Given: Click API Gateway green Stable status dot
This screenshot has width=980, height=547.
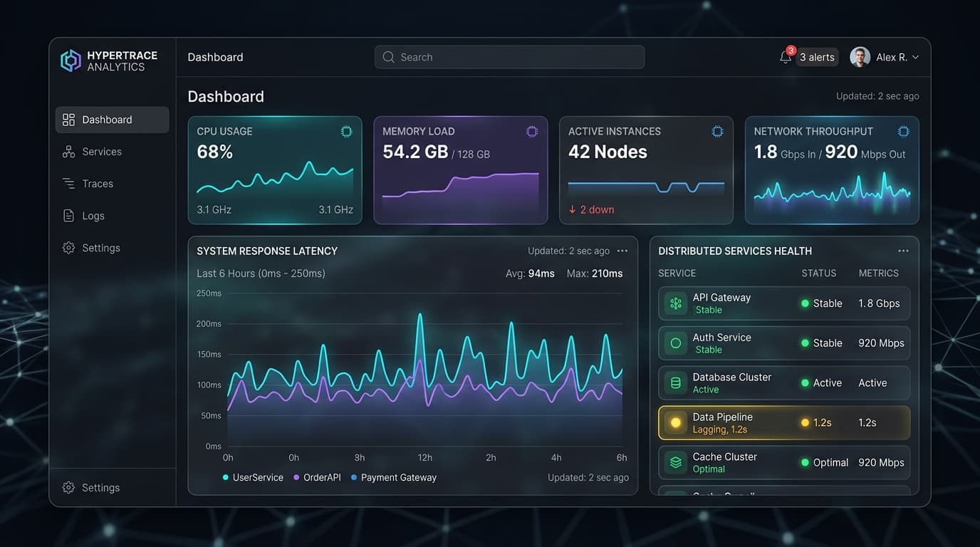Looking at the screenshot, I should tap(805, 303).
